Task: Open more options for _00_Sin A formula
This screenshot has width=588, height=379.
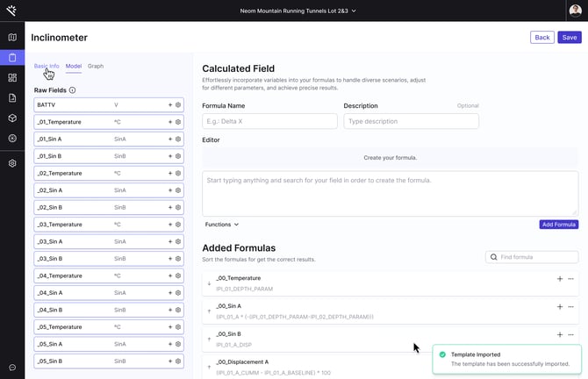Action: pyautogui.click(x=571, y=307)
